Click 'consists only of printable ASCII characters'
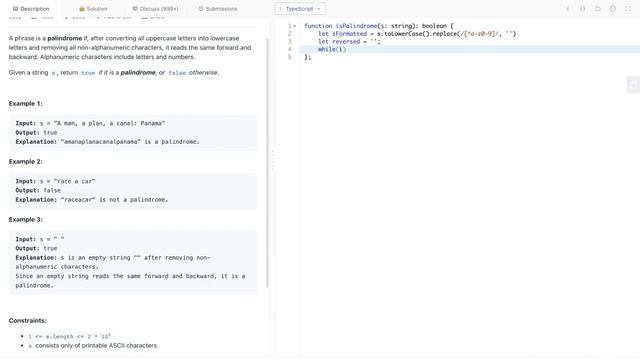Screen dimensions: 640x360 point(97,346)
